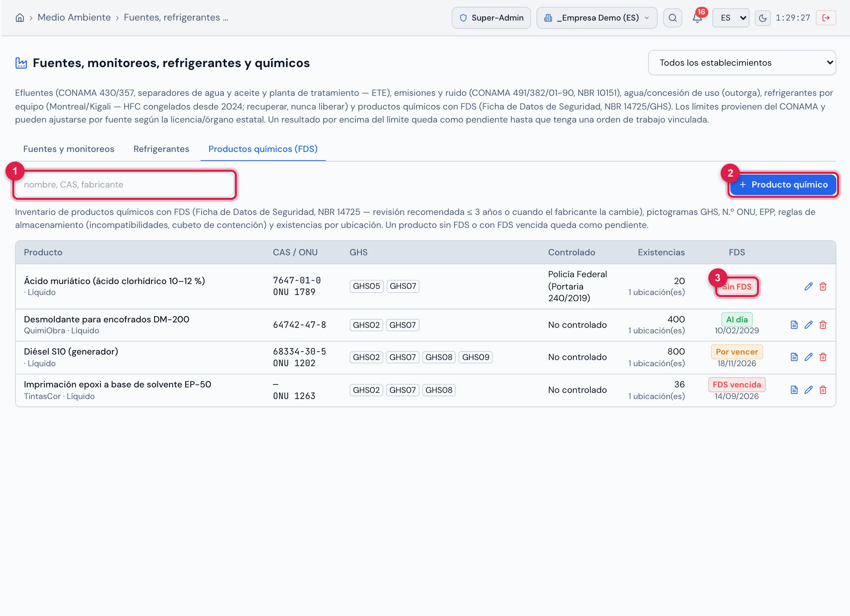Toggle dark mode moon icon
The height and width of the screenshot is (616, 850).
pos(762,17)
